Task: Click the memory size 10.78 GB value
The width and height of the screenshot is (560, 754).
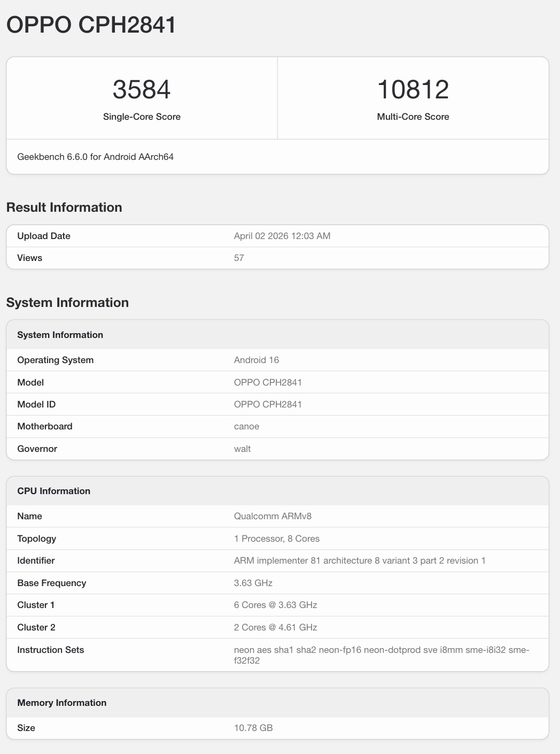Action: [x=253, y=728]
